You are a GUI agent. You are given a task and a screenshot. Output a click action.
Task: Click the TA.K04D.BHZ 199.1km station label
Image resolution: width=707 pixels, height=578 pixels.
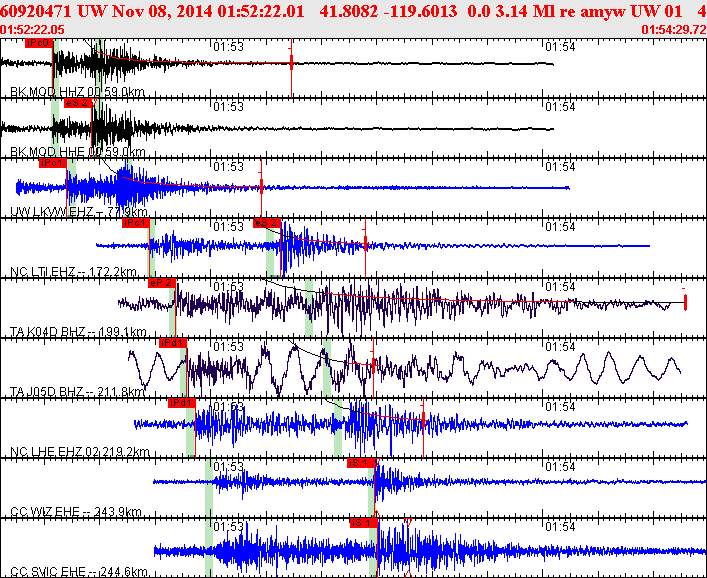(78, 332)
